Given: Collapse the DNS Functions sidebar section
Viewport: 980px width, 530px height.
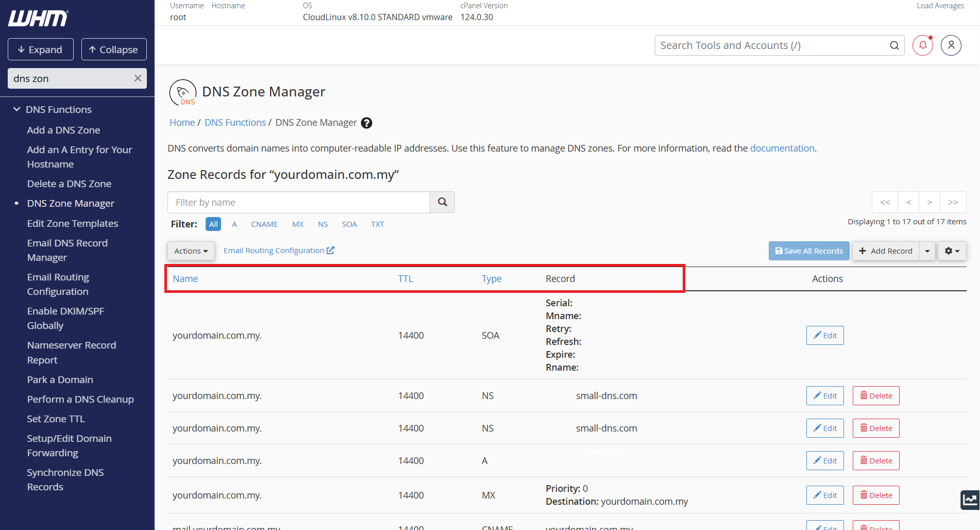Looking at the screenshot, I should pos(17,109).
